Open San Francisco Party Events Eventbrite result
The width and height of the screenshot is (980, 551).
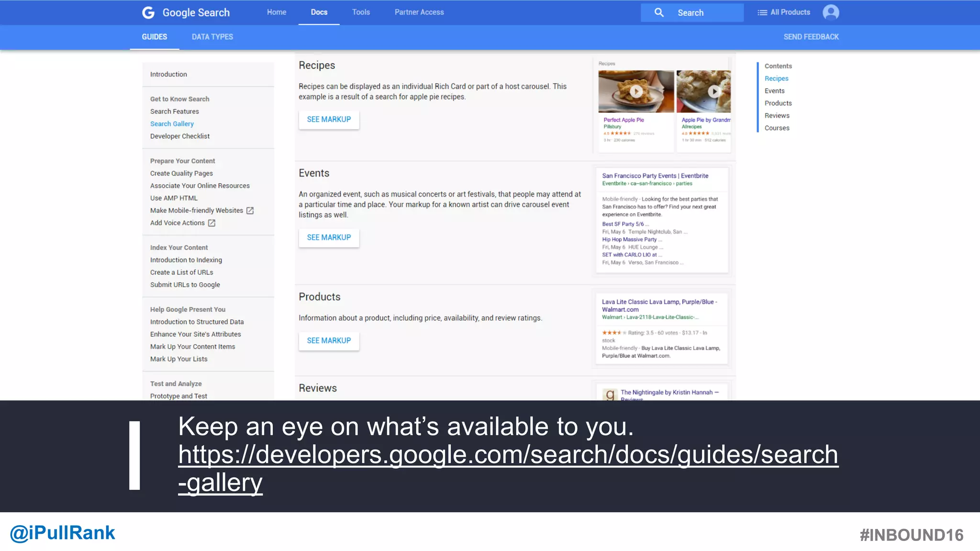pos(655,176)
